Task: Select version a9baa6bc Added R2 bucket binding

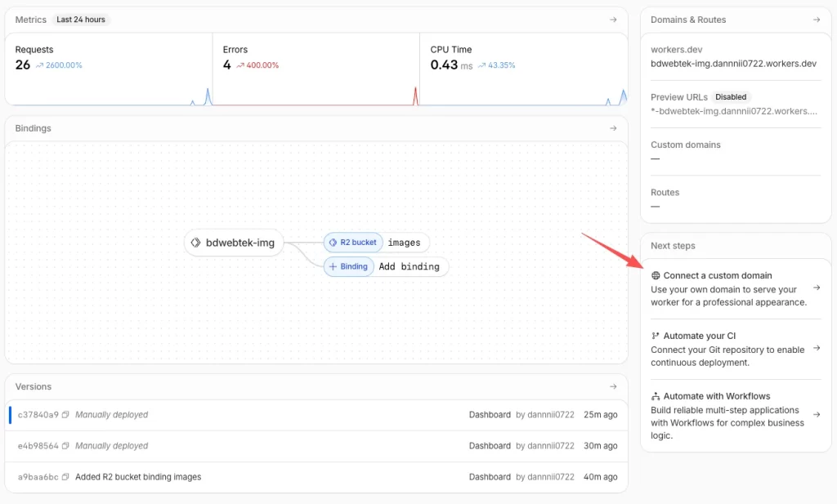Action: pyautogui.click(x=316, y=477)
